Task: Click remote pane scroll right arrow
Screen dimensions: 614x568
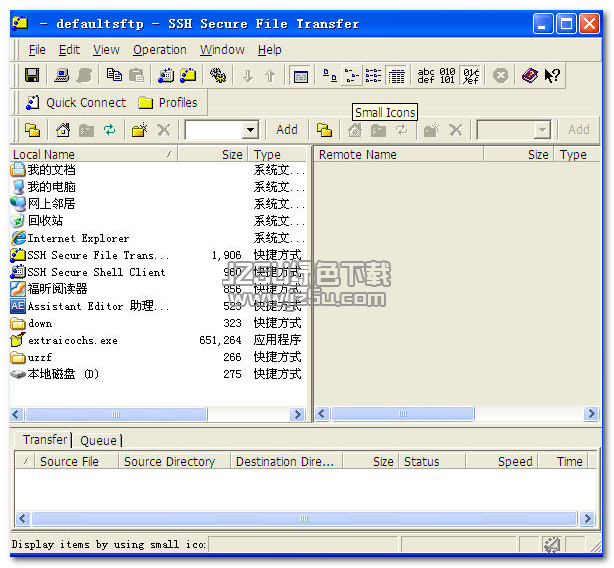Action: click(x=591, y=414)
